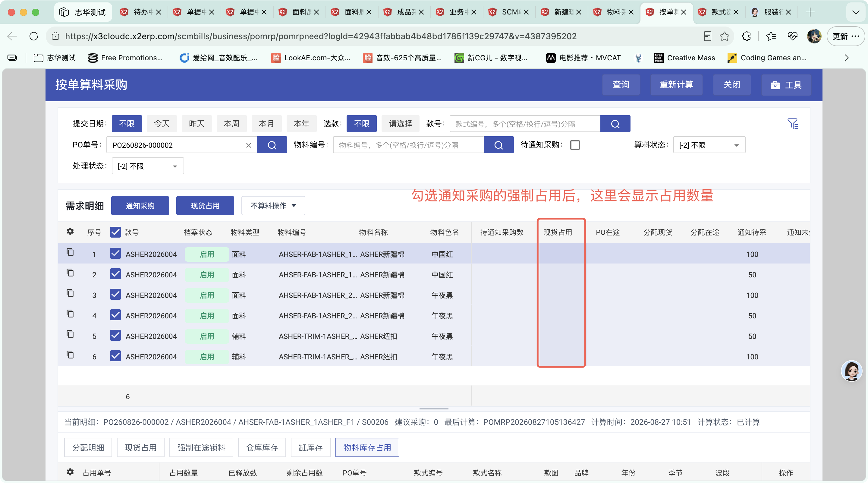Viewport: 868px width, 483px height.
Task: Switch to 分配明细 tab
Action: 88,448
